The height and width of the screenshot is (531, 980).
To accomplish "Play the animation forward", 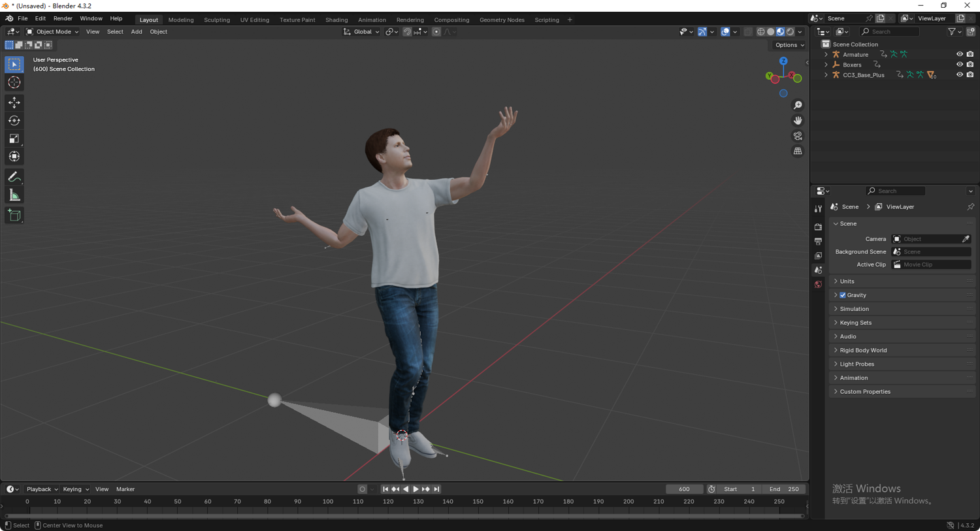I will coord(416,489).
